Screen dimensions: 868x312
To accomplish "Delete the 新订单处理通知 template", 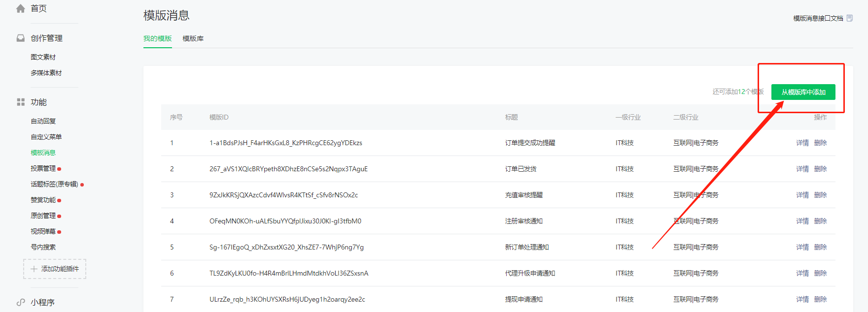I will [x=820, y=247].
